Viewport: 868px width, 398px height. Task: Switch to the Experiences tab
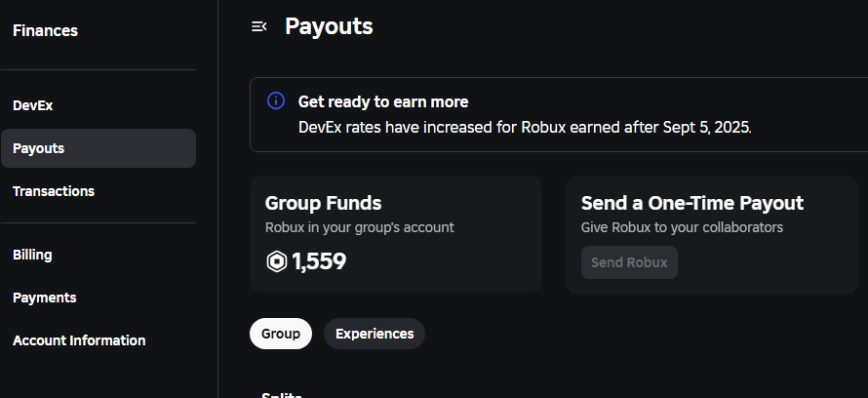coord(375,334)
